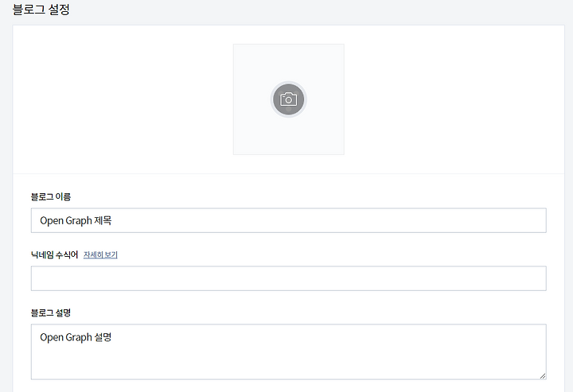Click 'Open' at start of description textarea
Screen dimensions: 573x392
pyautogui.click(x=52, y=338)
